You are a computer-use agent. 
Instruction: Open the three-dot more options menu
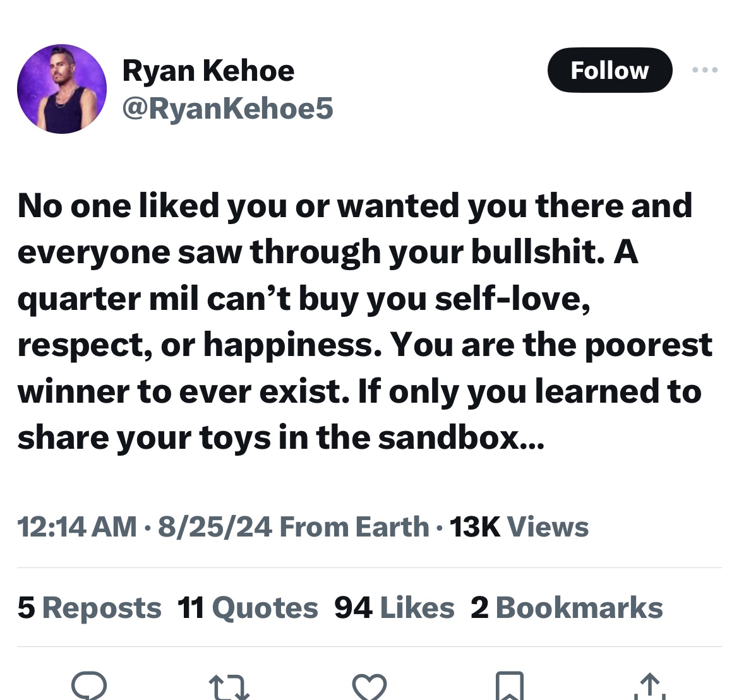705,69
